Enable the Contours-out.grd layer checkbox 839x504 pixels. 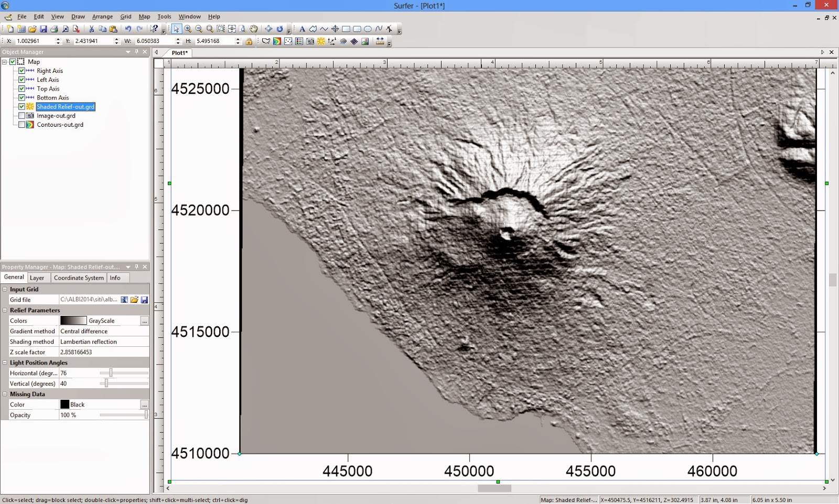[21, 125]
